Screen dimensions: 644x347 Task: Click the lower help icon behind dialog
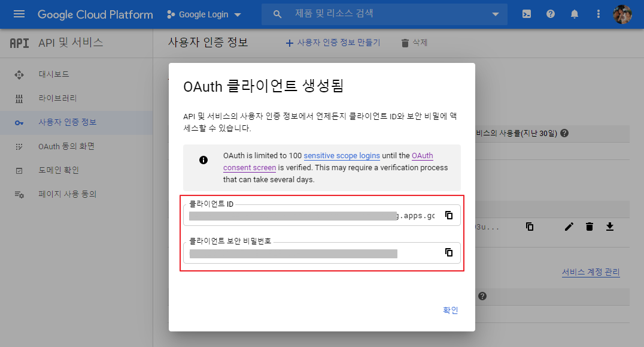(x=482, y=296)
